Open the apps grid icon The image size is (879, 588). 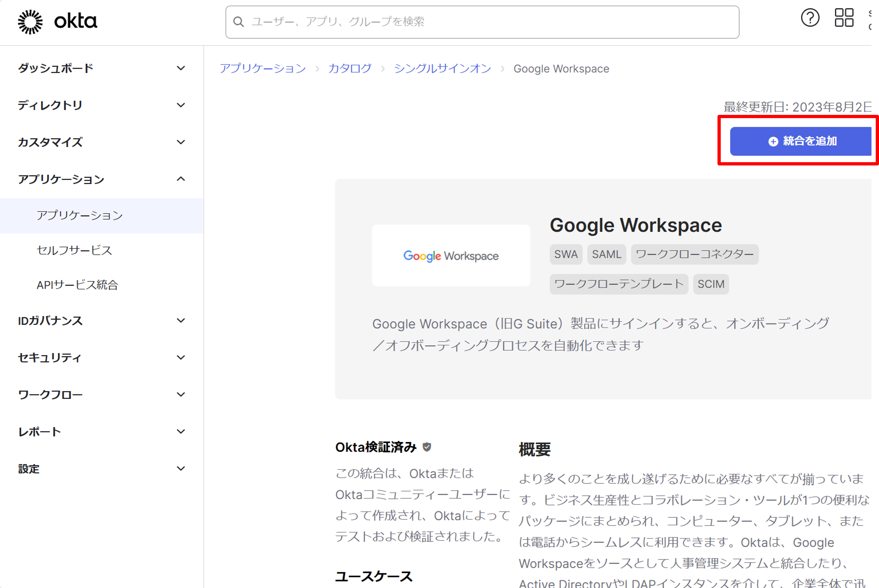844,18
